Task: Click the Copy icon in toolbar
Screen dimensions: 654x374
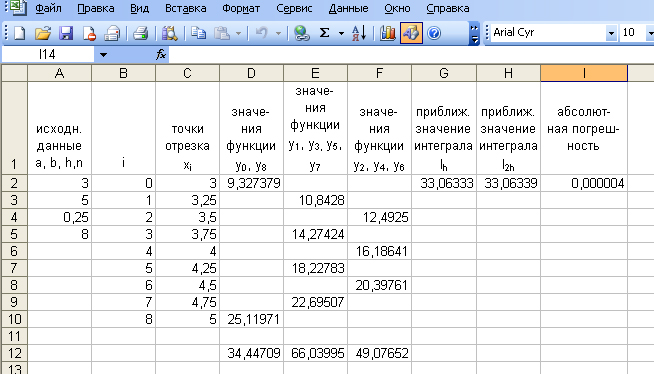Action: click(x=198, y=33)
